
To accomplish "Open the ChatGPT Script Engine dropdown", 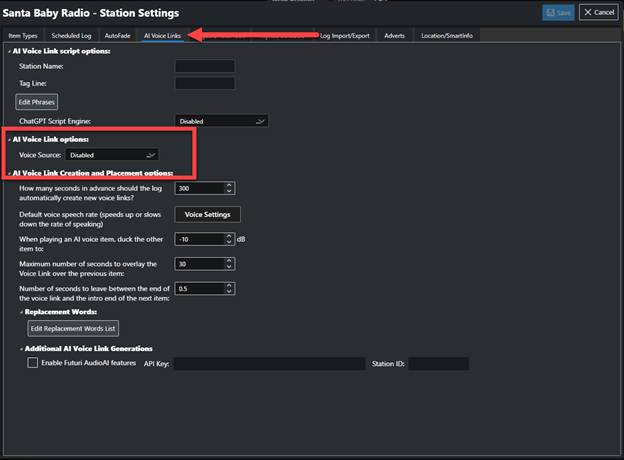I will [x=222, y=121].
